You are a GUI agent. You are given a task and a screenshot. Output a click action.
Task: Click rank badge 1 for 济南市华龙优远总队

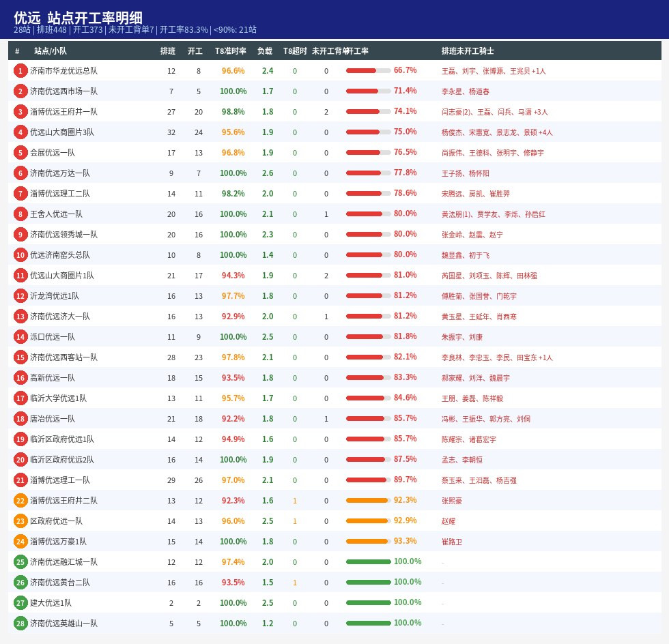point(20,71)
